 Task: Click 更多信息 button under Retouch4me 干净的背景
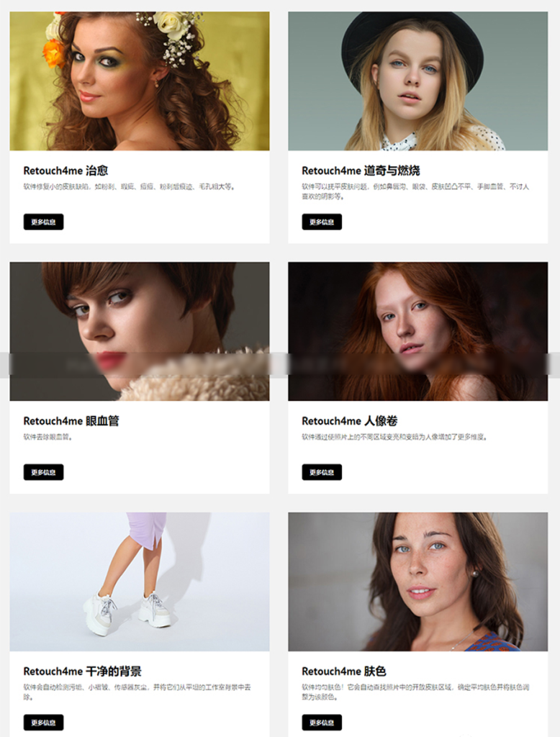(43, 723)
